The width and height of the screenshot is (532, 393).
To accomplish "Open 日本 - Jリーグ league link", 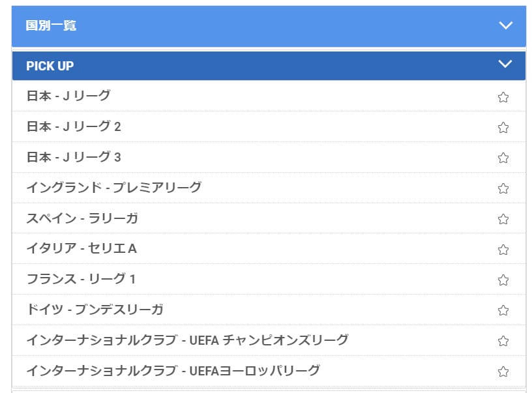I will pos(68,96).
